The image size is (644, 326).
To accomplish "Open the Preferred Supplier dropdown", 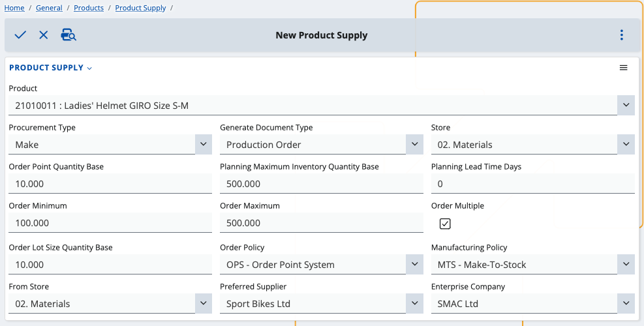I will pyautogui.click(x=414, y=303).
